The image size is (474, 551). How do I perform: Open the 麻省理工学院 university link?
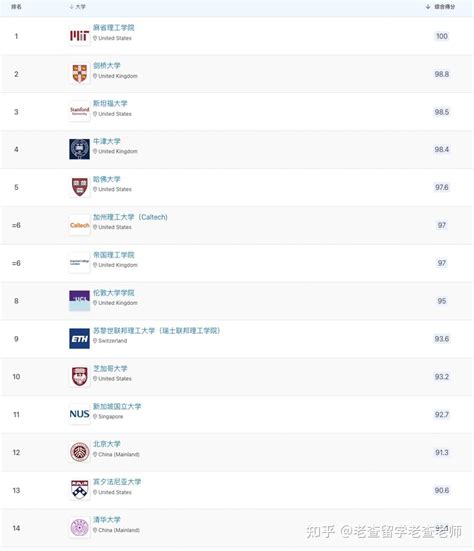pyautogui.click(x=113, y=28)
